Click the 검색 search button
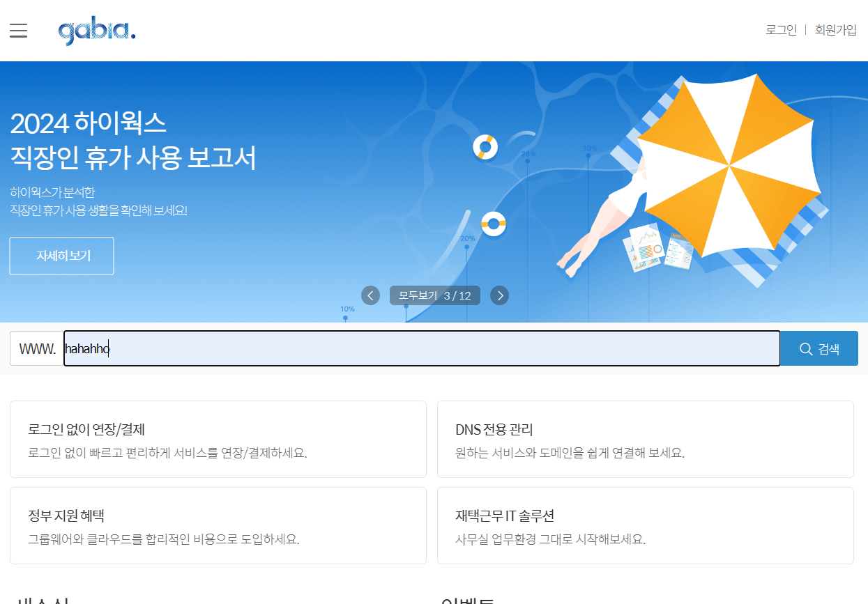Screen dimensions: 868x604 pyautogui.click(x=818, y=348)
